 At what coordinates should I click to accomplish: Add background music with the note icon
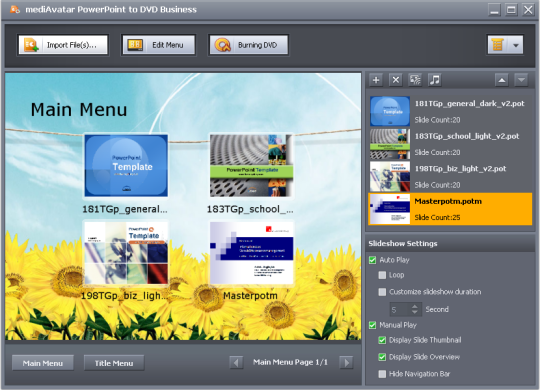coord(435,80)
